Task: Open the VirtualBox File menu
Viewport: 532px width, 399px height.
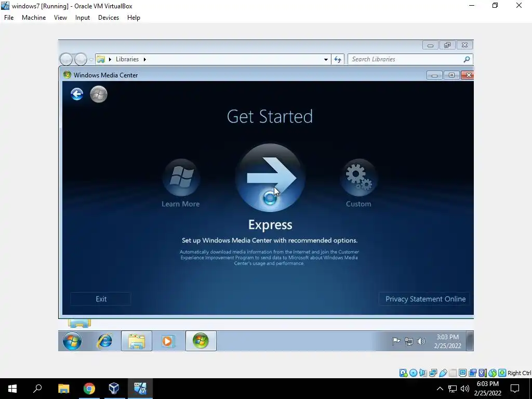Action: coord(9,18)
